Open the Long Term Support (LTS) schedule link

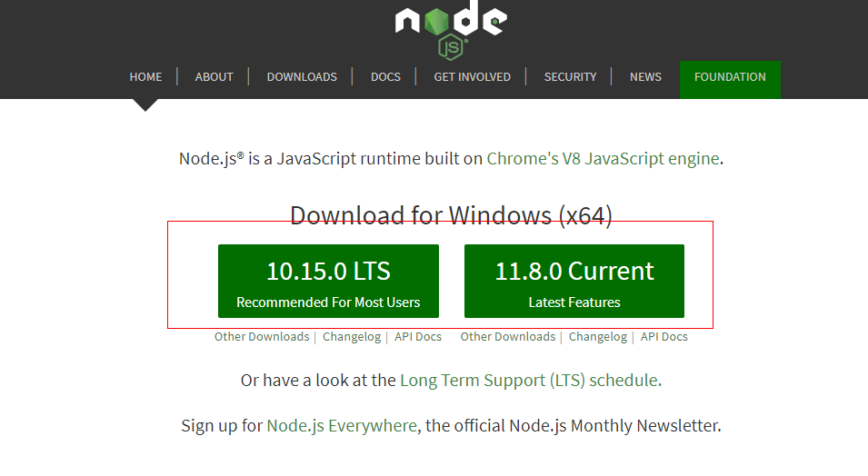click(529, 381)
